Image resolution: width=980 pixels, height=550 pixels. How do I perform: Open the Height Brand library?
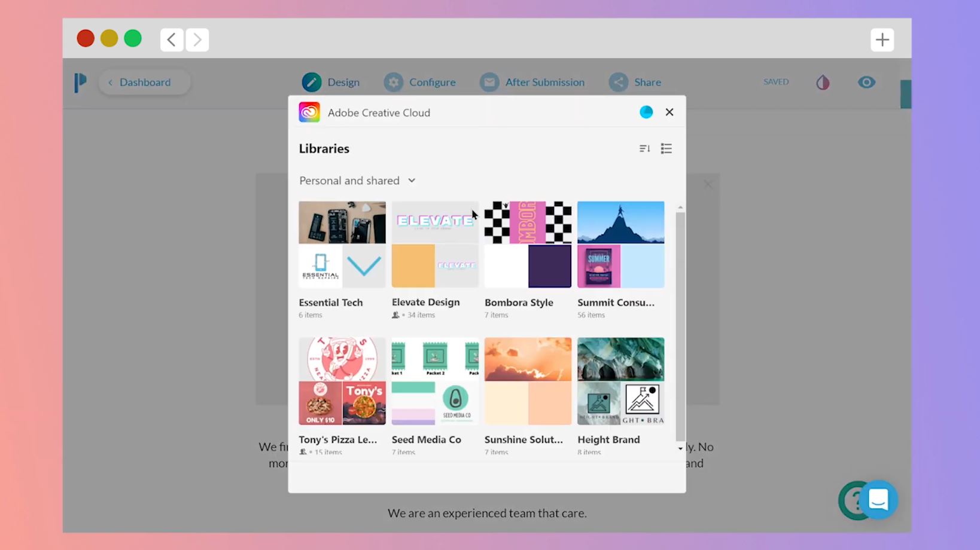point(620,381)
